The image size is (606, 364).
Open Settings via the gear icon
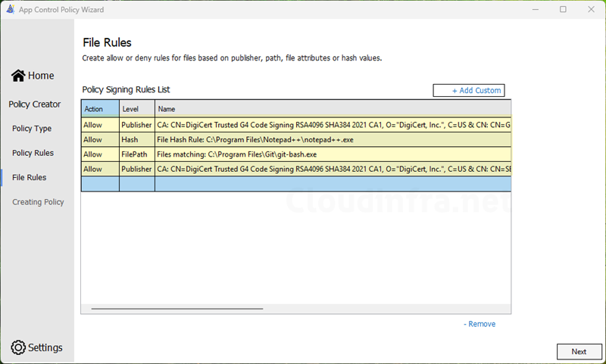pyautogui.click(x=18, y=347)
